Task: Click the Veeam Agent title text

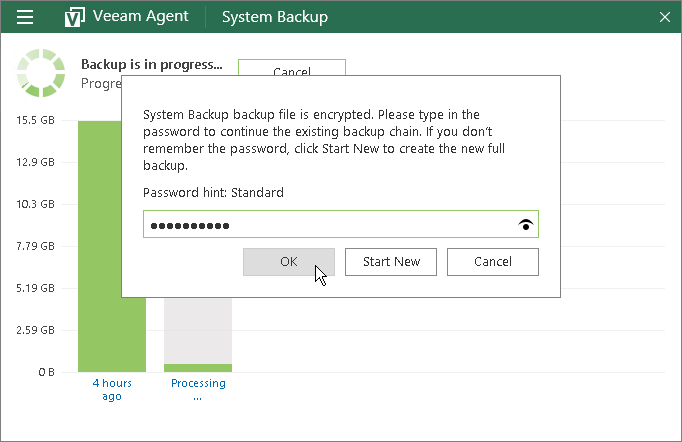Action: [141, 17]
